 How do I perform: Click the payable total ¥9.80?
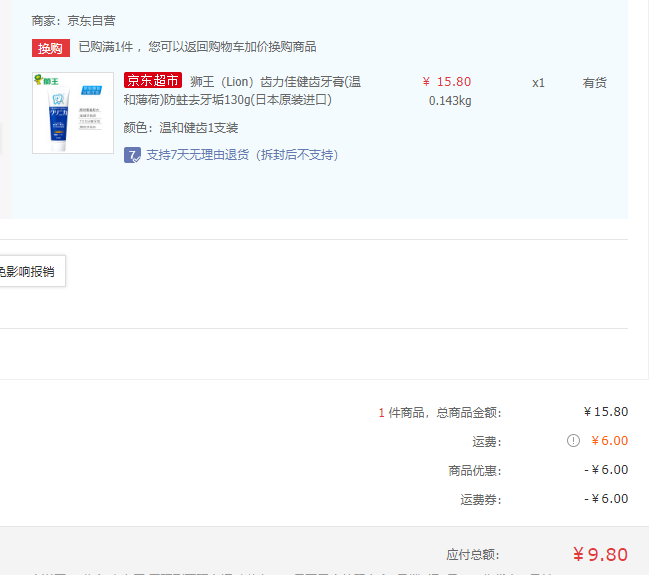[600, 554]
